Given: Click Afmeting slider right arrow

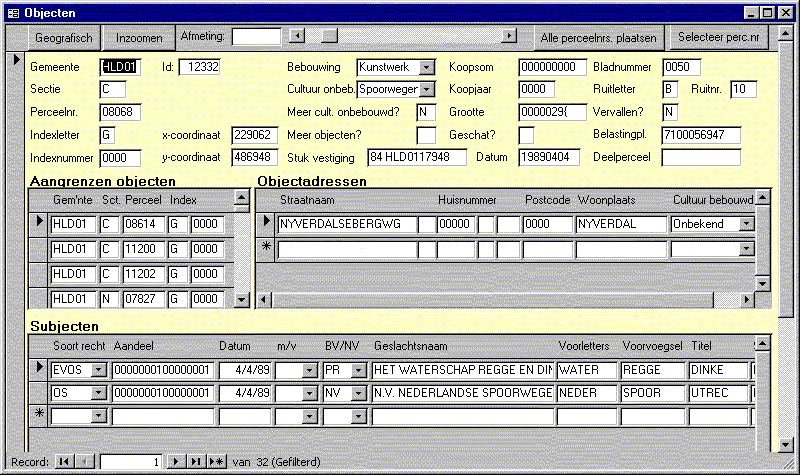Looking at the screenshot, I should (x=509, y=36).
